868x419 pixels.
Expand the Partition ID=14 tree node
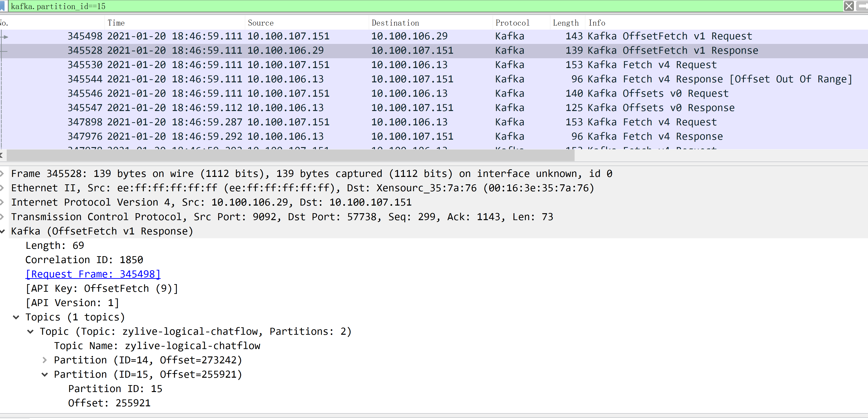coord(44,360)
